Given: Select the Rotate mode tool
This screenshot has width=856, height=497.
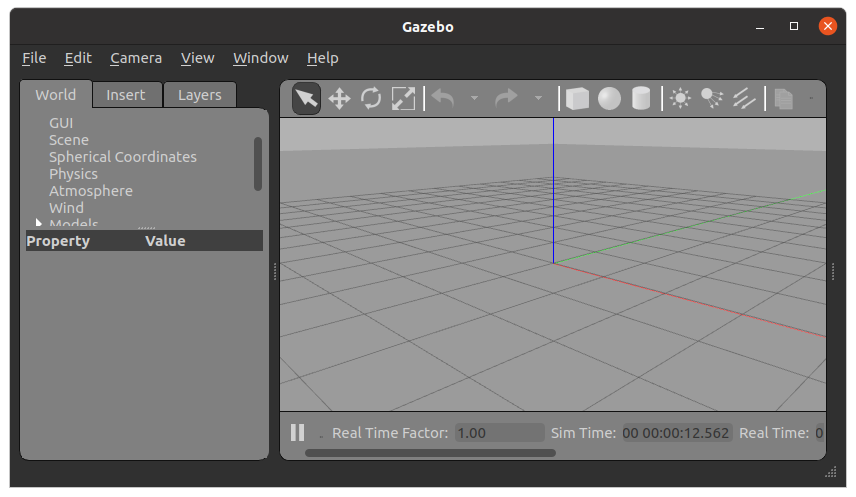Looking at the screenshot, I should click(x=371, y=99).
